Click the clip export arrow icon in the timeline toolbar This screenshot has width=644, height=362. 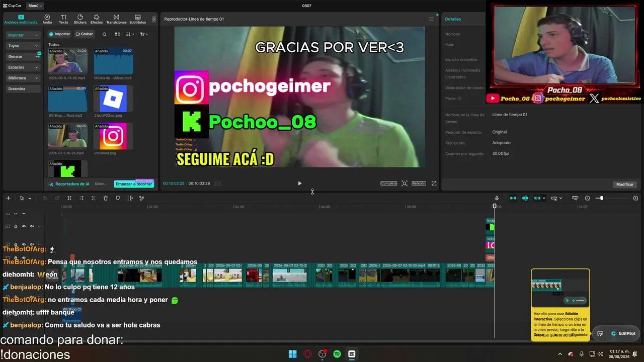(130, 198)
